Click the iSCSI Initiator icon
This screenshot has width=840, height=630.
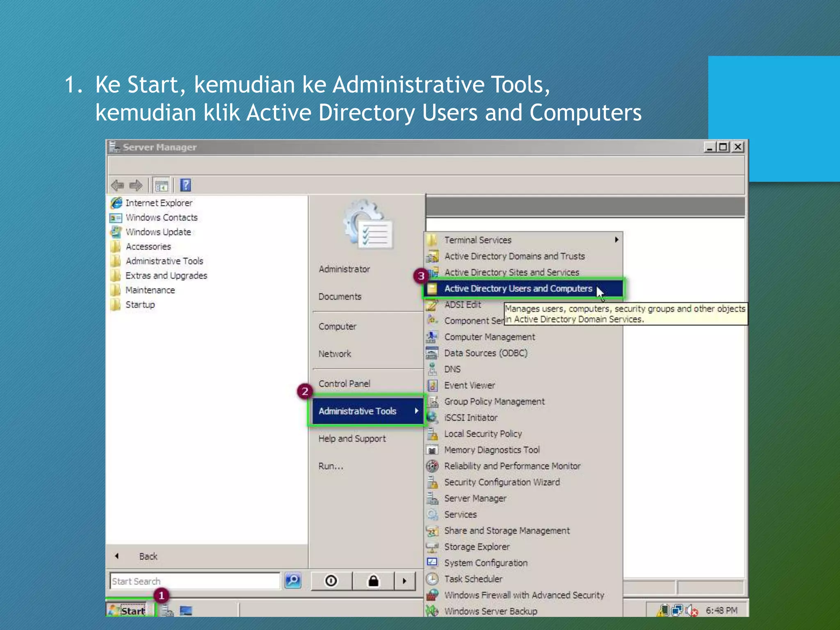tap(432, 418)
